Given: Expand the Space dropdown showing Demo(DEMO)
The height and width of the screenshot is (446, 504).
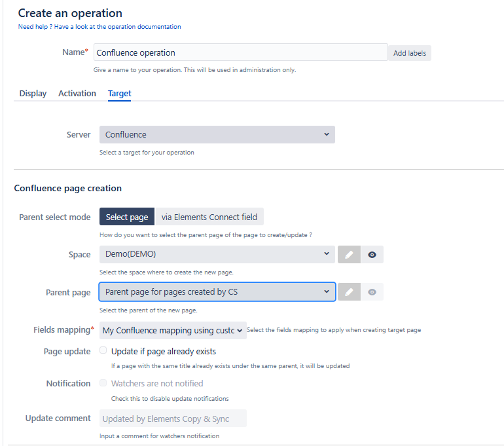Looking at the screenshot, I should (217, 254).
